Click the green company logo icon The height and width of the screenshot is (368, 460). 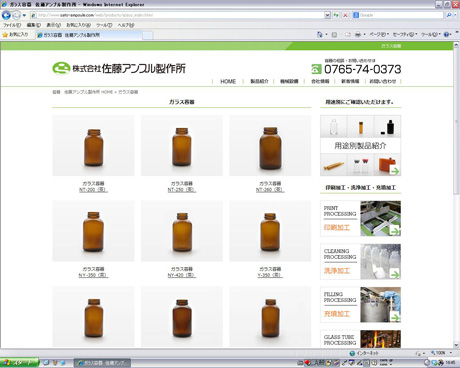61,68
